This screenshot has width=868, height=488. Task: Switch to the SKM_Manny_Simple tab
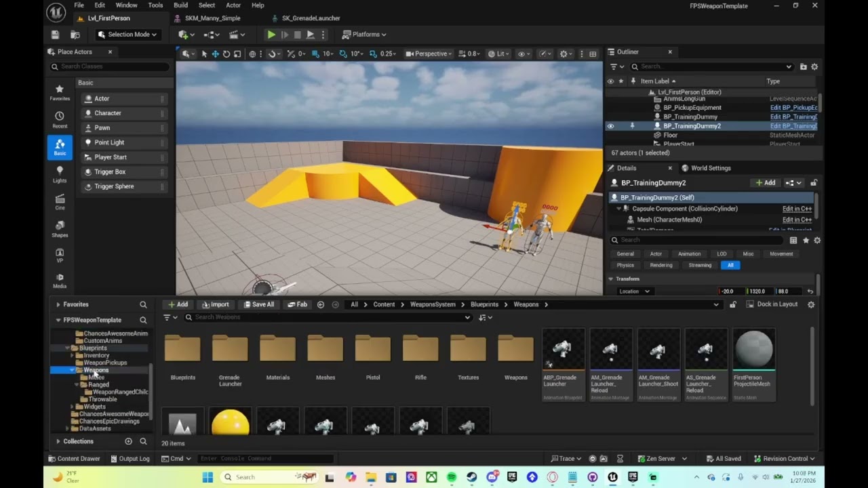pos(212,18)
